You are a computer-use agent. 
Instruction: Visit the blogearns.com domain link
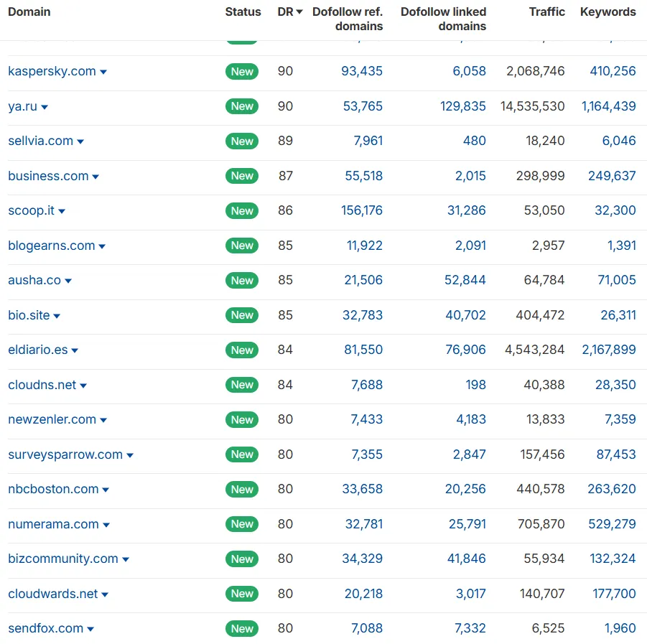pos(52,246)
